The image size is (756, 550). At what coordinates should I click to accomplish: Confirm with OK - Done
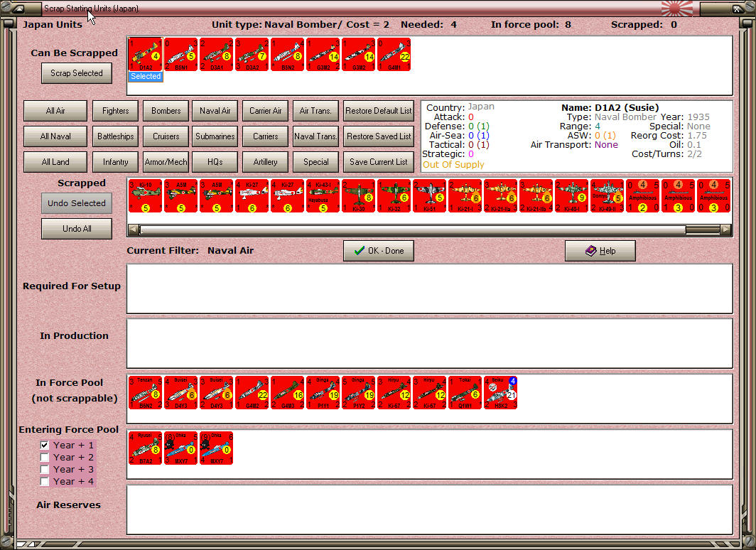point(379,251)
